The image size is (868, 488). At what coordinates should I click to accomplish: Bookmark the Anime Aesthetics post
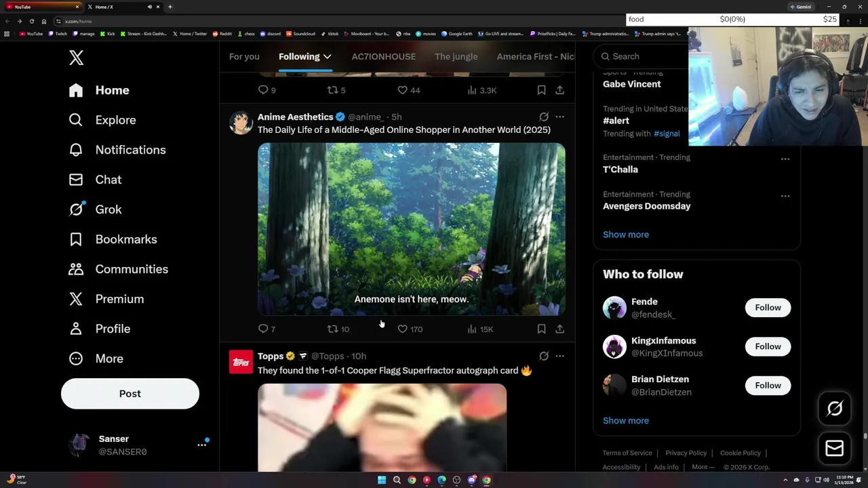[x=541, y=329]
